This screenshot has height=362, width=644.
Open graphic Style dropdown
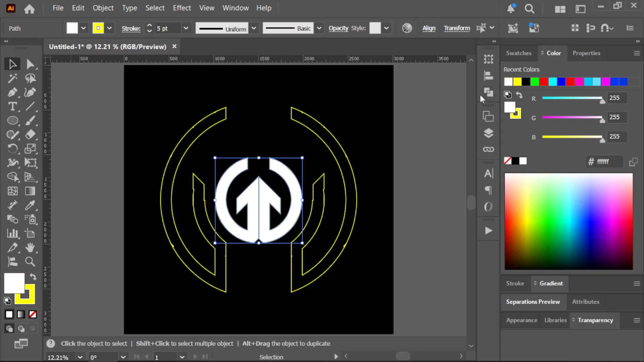pos(386,28)
